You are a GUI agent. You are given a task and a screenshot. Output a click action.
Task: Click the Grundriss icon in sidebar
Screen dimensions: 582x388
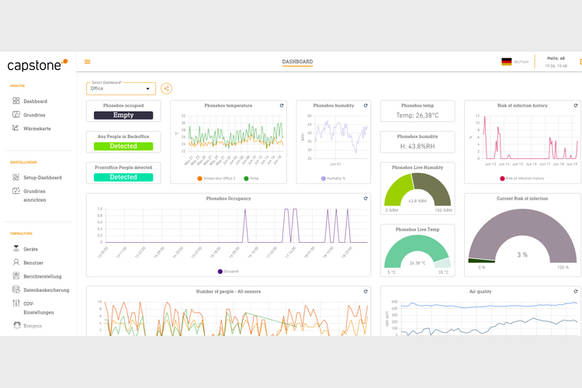(16, 114)
